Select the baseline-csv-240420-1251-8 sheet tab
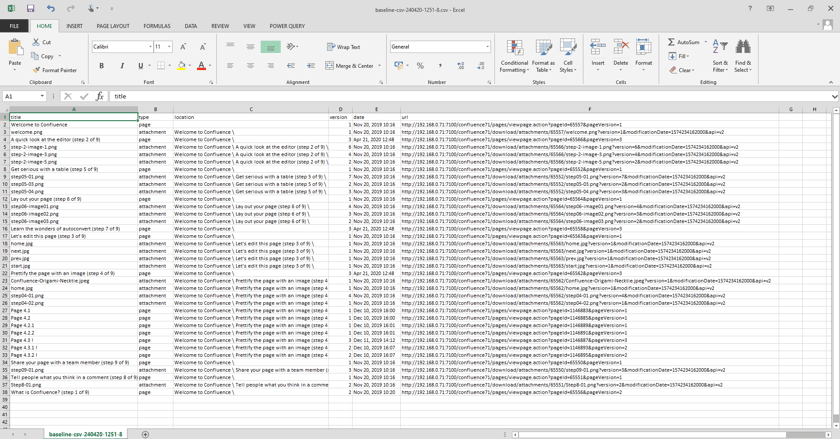 [x=86, y=434]
